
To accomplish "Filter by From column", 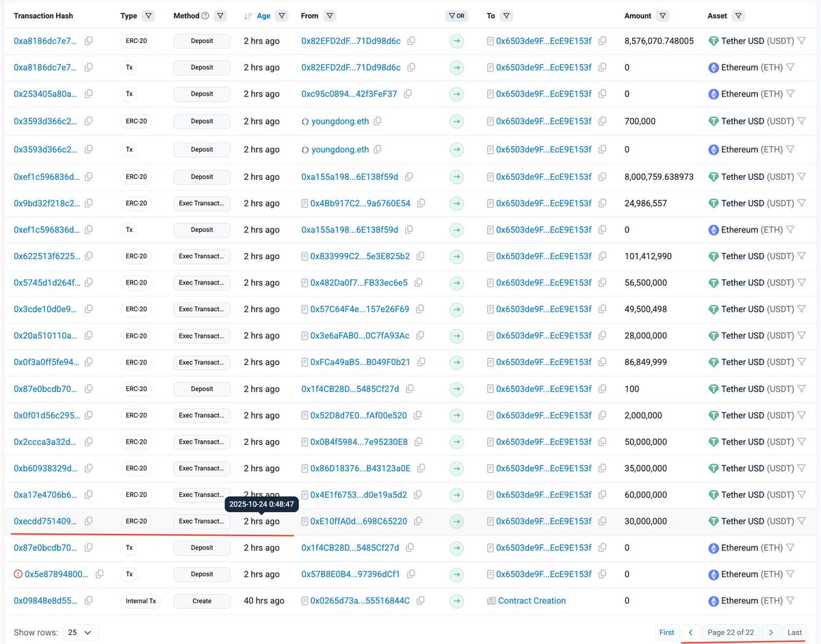I will click(x=330, y=16).
